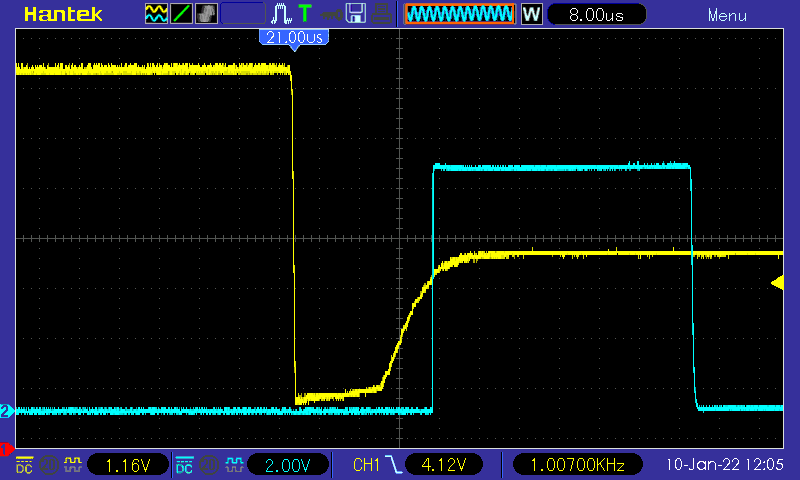Click the falling edge trigger slope icon
Image resolution: width=800 pixels, height=480 pixels.
[393, 465]
